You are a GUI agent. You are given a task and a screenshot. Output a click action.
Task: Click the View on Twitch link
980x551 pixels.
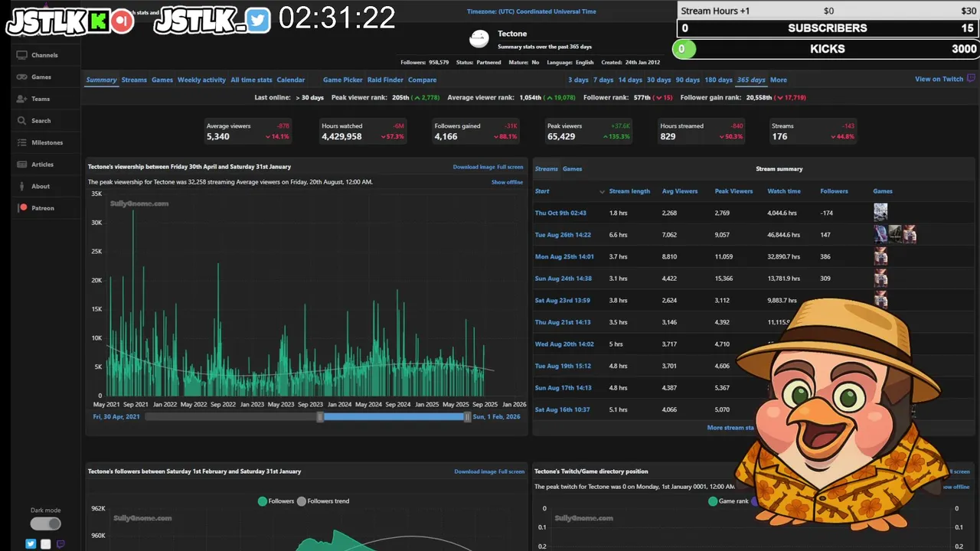click(x=939, y=79)
